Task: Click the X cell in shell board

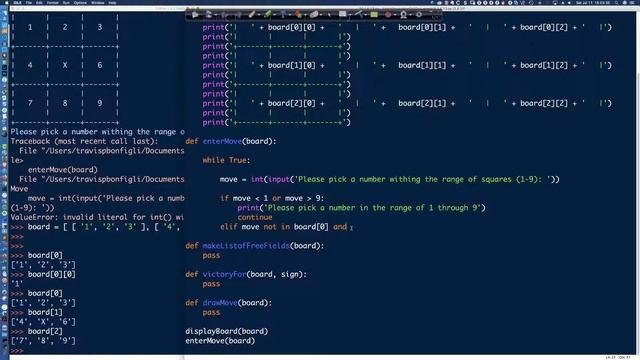Action: tap(64, 65)
